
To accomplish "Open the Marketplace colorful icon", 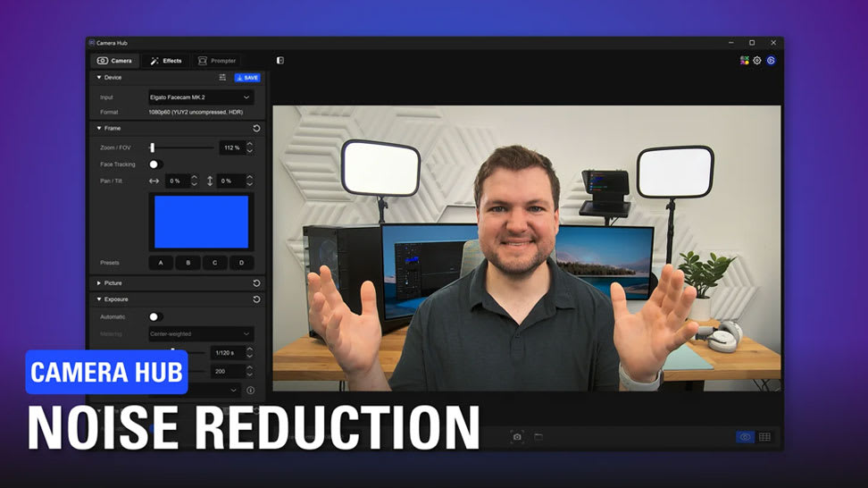I will [x=745, y=61].
